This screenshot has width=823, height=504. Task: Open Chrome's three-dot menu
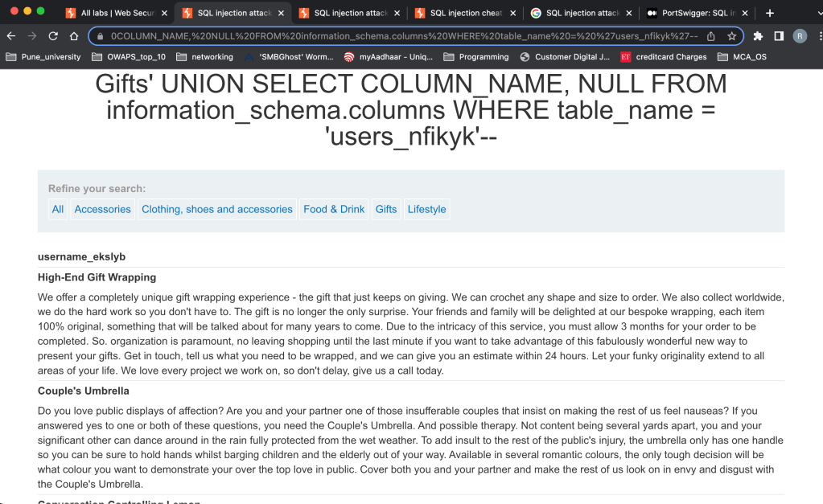(x=817, y=36)
